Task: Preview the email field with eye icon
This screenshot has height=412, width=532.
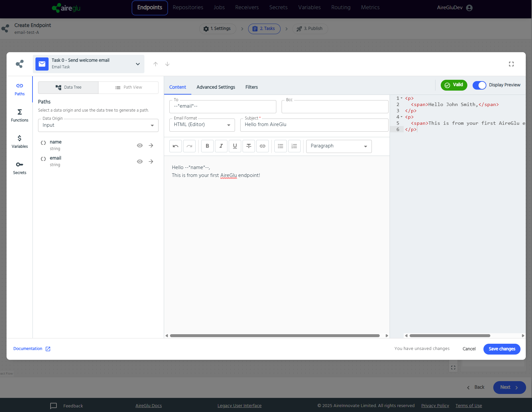Action: pos(140,162)
